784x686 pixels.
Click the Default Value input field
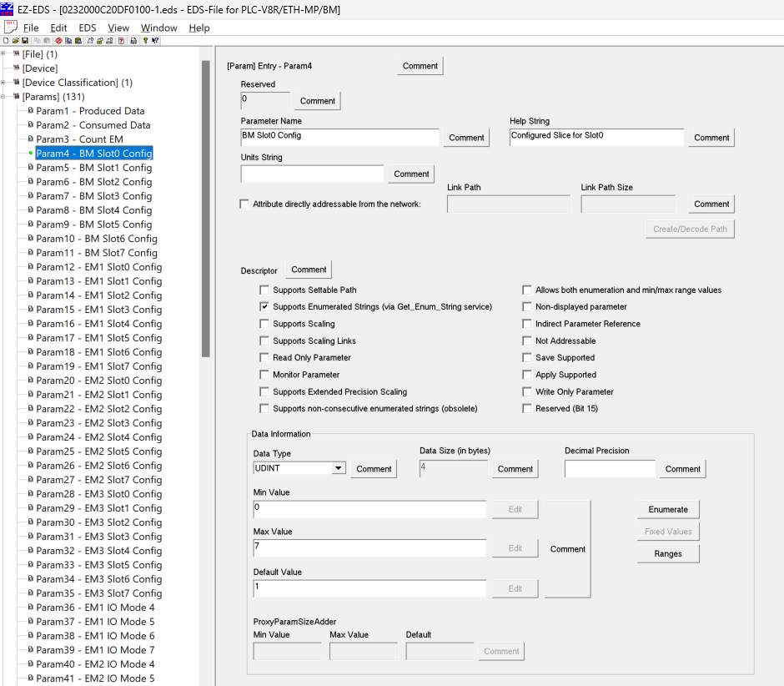[369, 588]
